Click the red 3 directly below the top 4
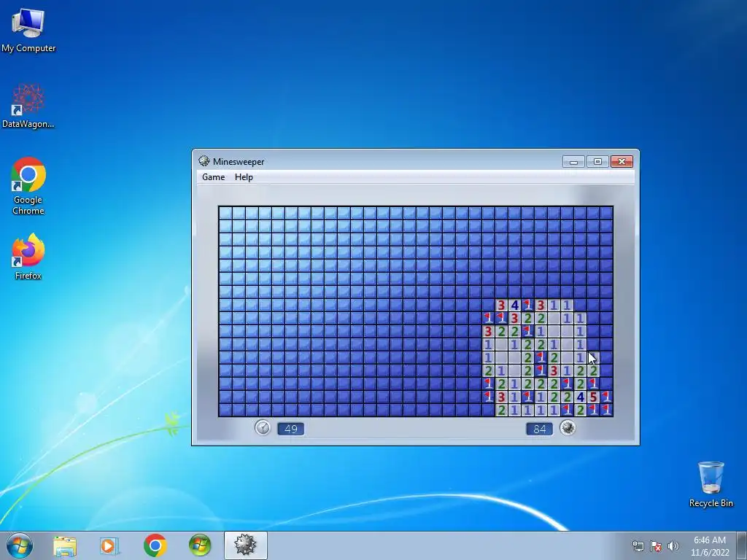This screenshot has height=560, width=747. (514, 318)
